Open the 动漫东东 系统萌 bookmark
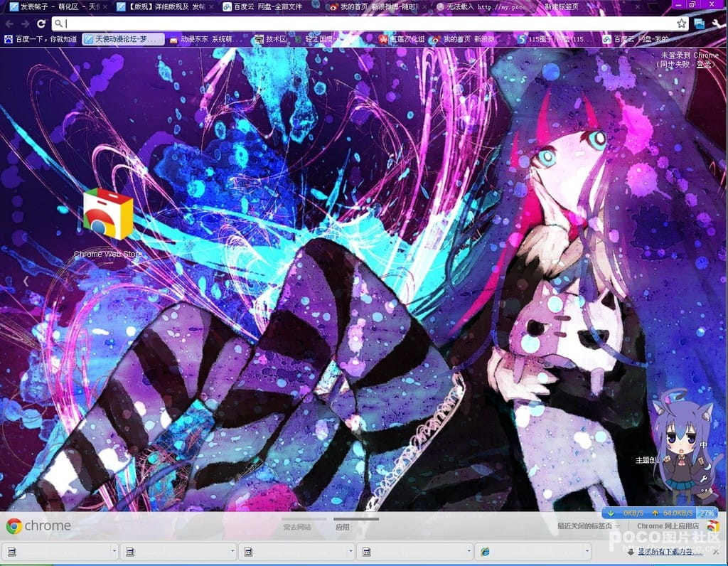 point(205,40)
